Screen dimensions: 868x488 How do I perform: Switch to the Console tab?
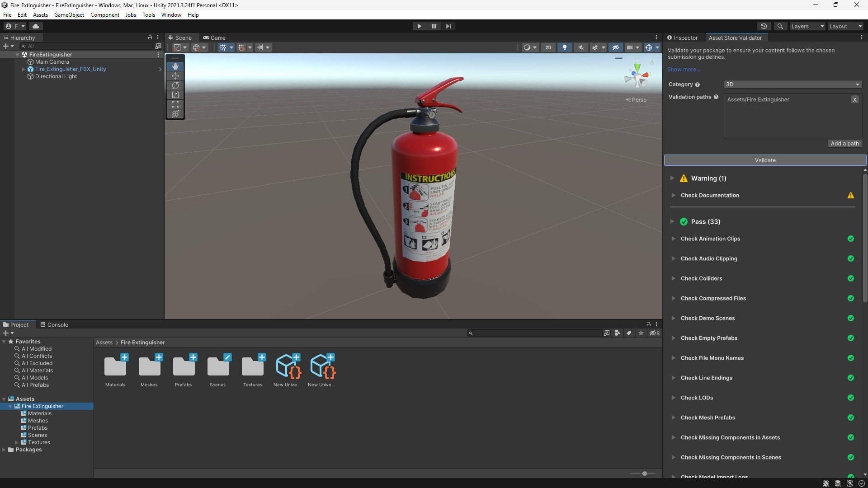(54, 324)
